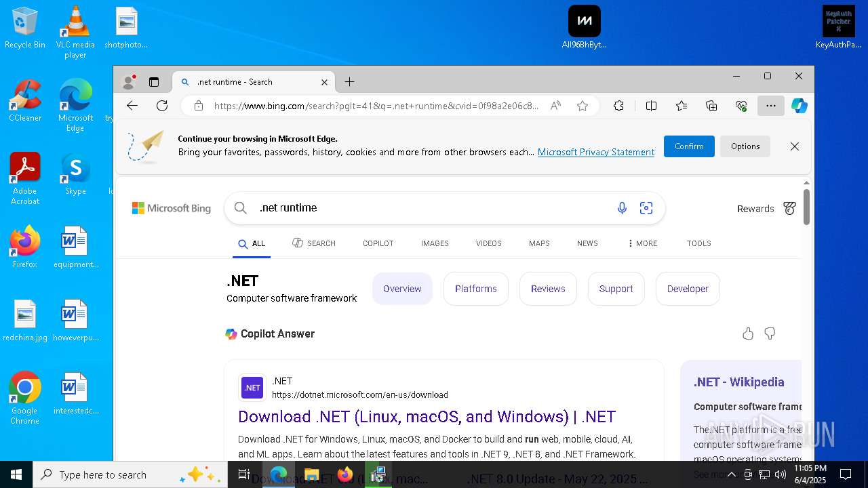Give thumbs up to Copilot Answer

click(x=748, y=333)
